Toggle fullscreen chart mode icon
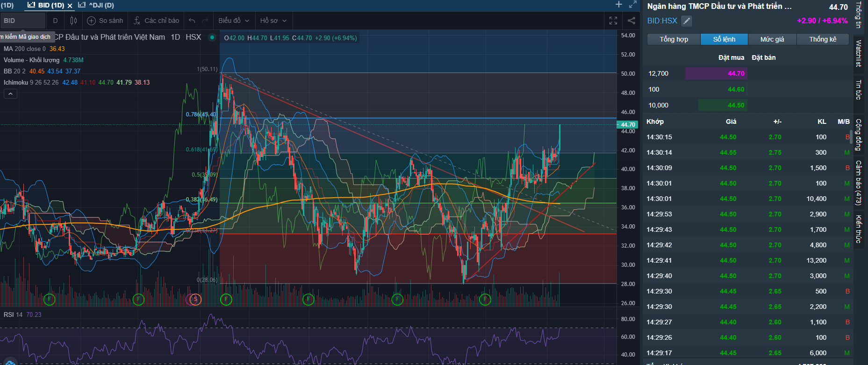The height and width of the screenshot is (365, 868). (x=613, y=21)
